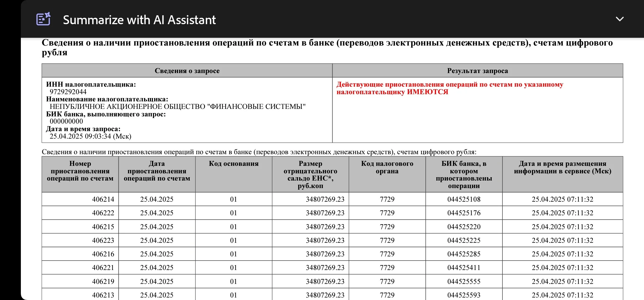644x300 pixels.
Task: Click the "Наименование налогоплательщика:" label
Action: coord(107,99)
